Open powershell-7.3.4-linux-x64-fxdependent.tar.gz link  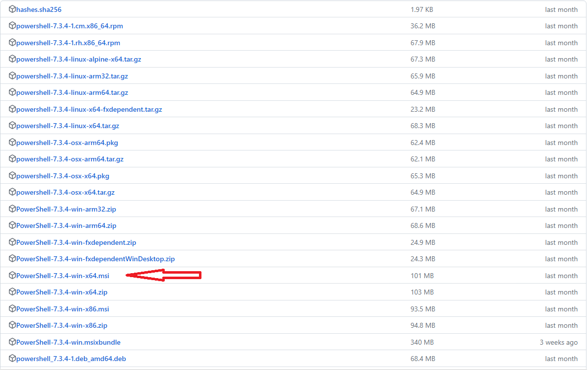coord(89,109)
